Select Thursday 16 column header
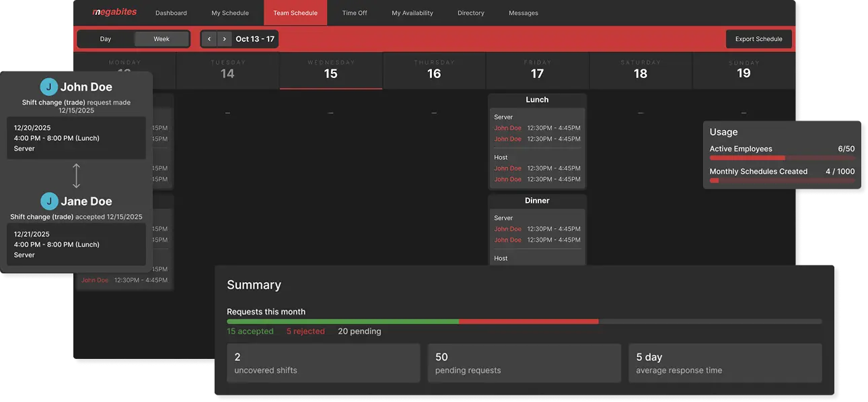This screenshot has width=868, height=402. point(434,70)
